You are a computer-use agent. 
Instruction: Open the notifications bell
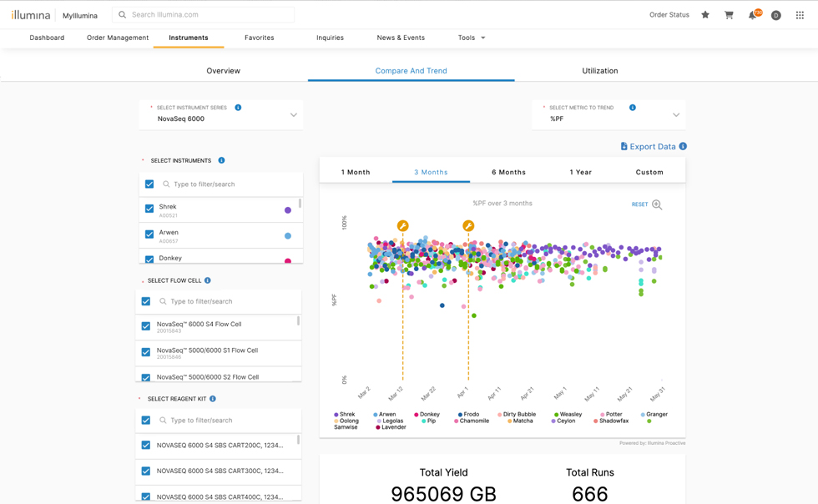(752, 15)
